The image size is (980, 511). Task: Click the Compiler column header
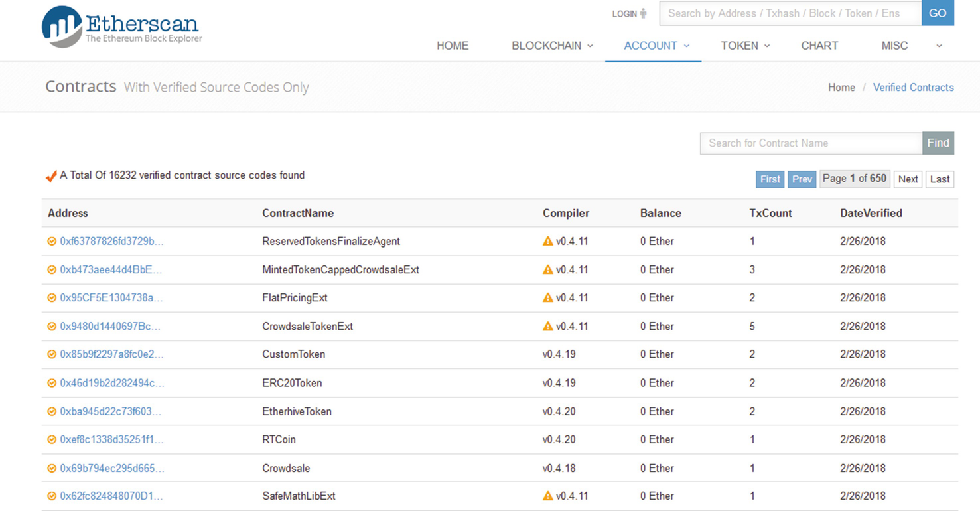click(566, 213)
